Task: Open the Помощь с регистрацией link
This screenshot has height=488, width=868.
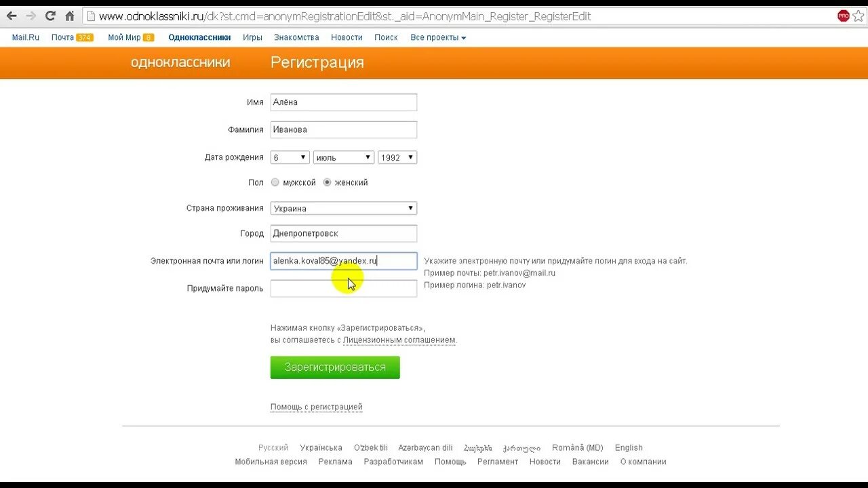Action: 317,407
